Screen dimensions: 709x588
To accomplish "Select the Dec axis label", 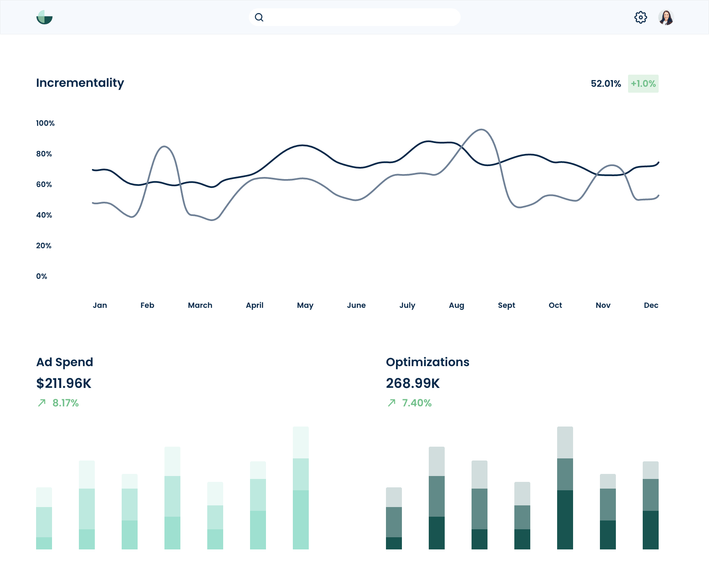I will tap(651, 305).
